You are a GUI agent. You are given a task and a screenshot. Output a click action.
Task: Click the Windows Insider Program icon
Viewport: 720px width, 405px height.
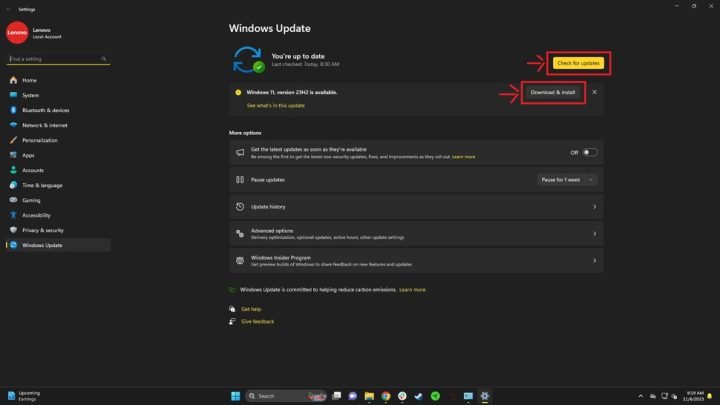click(240, 260)
